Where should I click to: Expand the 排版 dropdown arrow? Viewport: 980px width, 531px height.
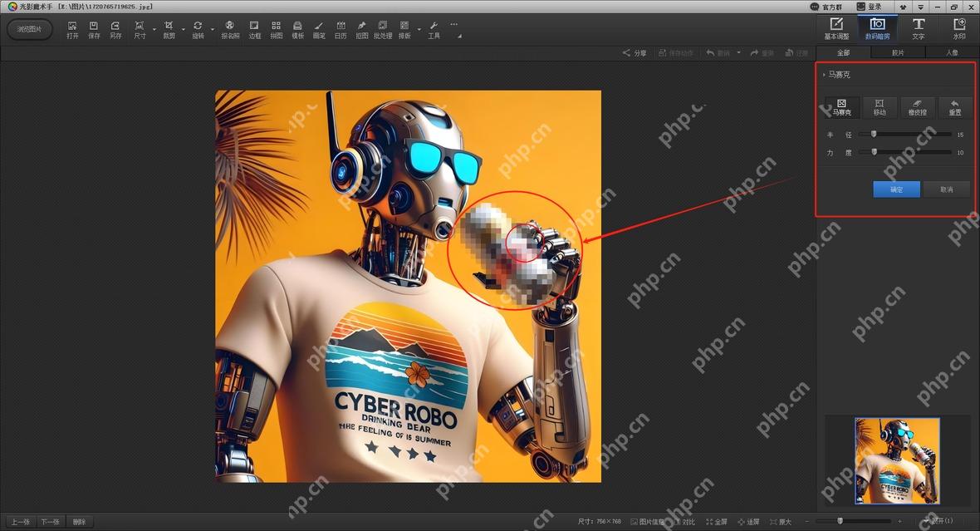pyautogui.click(x=419, y=29)
